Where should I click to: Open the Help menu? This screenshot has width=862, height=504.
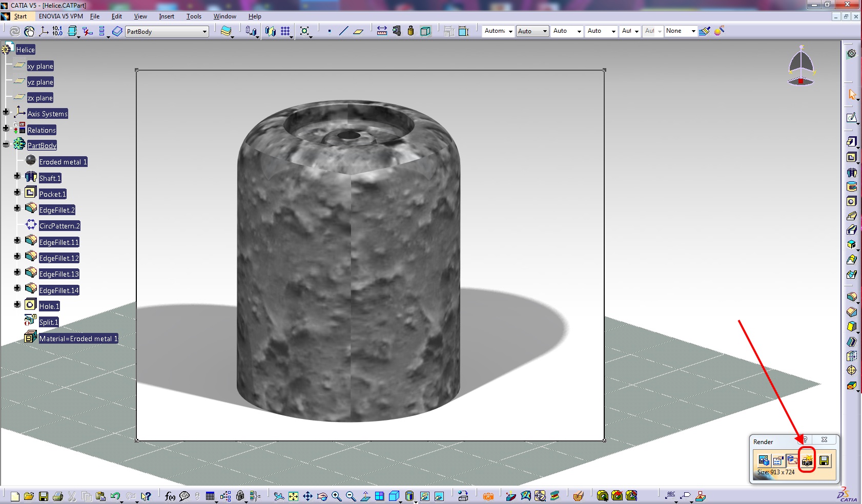pyautogui.click(x=255, y=16)
